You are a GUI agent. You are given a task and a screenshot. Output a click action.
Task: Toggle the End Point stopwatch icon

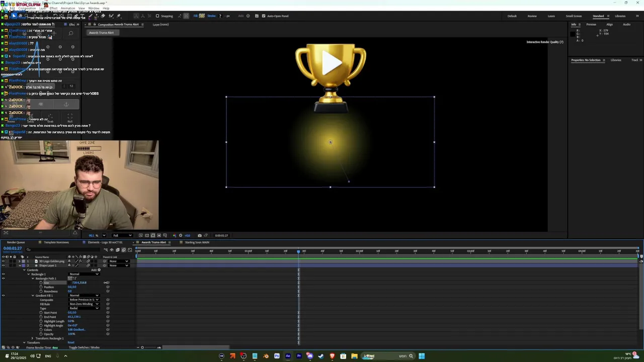point(41,317)
